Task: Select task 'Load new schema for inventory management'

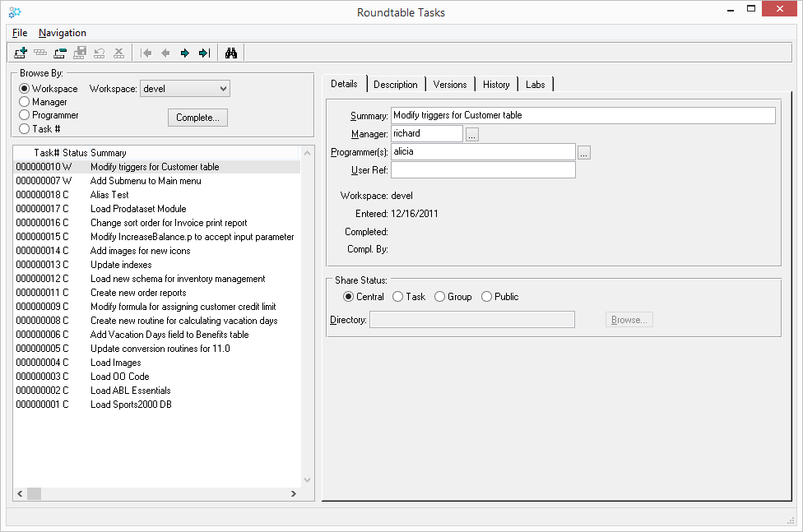Action: [156, 279]
